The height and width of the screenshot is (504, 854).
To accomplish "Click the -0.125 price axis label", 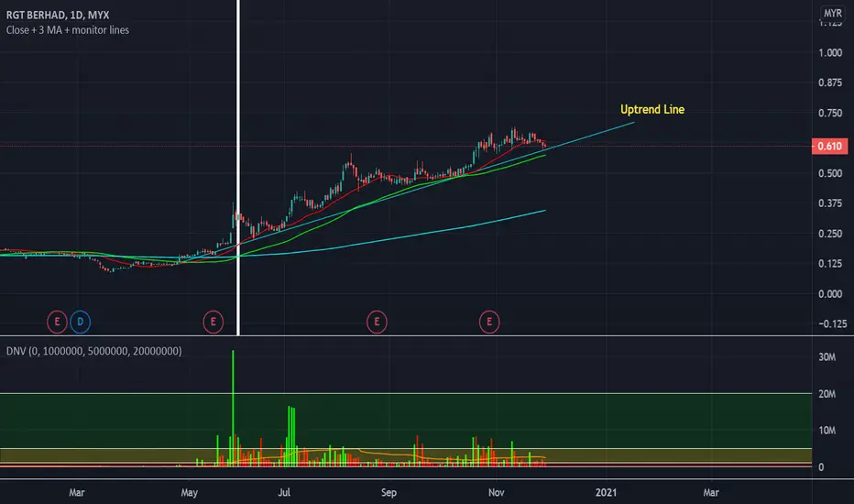I will [x=832, y=323].
